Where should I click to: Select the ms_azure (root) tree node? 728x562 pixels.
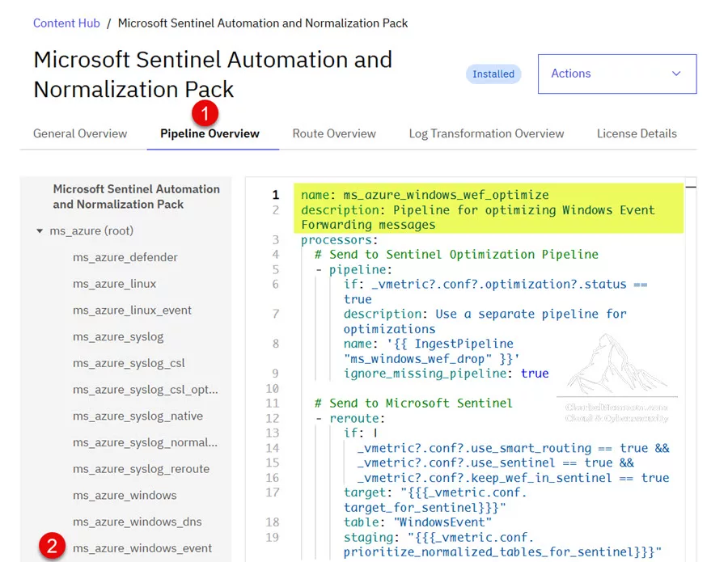coord(91,230)
